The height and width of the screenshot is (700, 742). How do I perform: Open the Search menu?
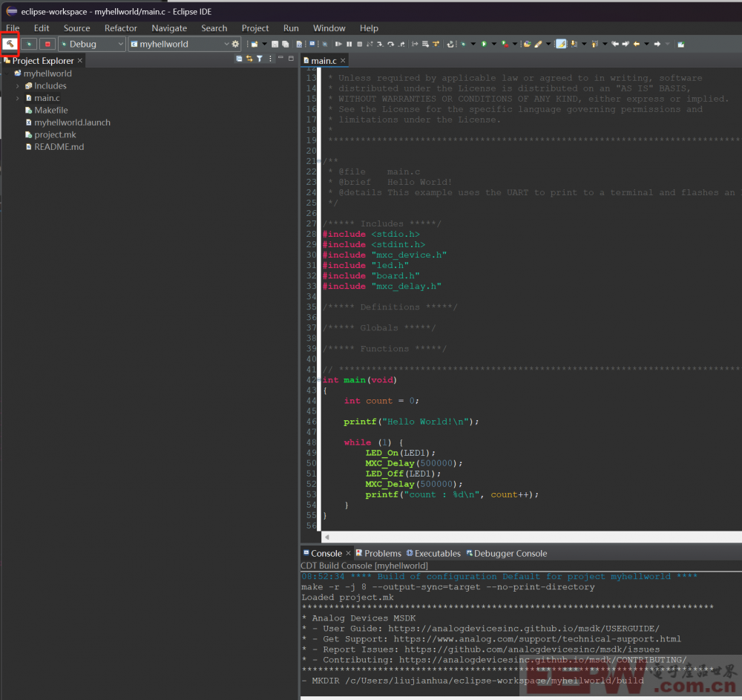tap(214, 28)
